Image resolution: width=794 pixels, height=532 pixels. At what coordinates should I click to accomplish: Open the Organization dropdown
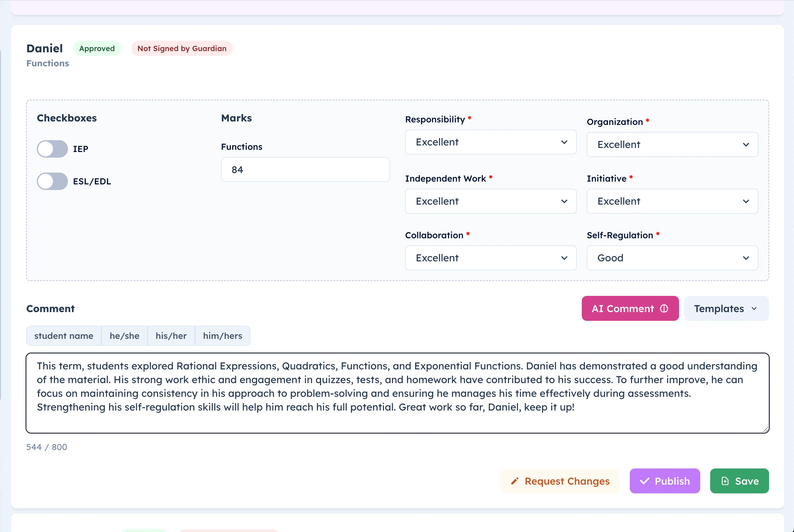point(672,145)
